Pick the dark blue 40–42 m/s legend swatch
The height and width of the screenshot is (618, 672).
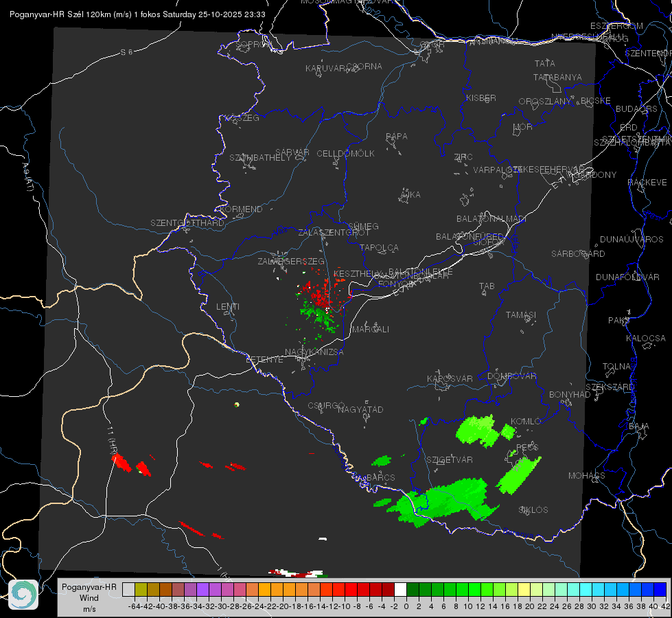coord(660,590)
